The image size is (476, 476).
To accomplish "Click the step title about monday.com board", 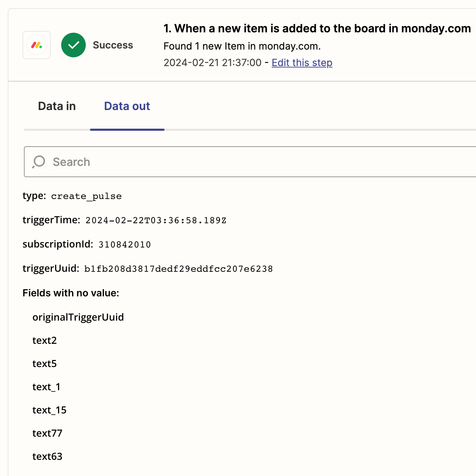I will tap(317, 28).
